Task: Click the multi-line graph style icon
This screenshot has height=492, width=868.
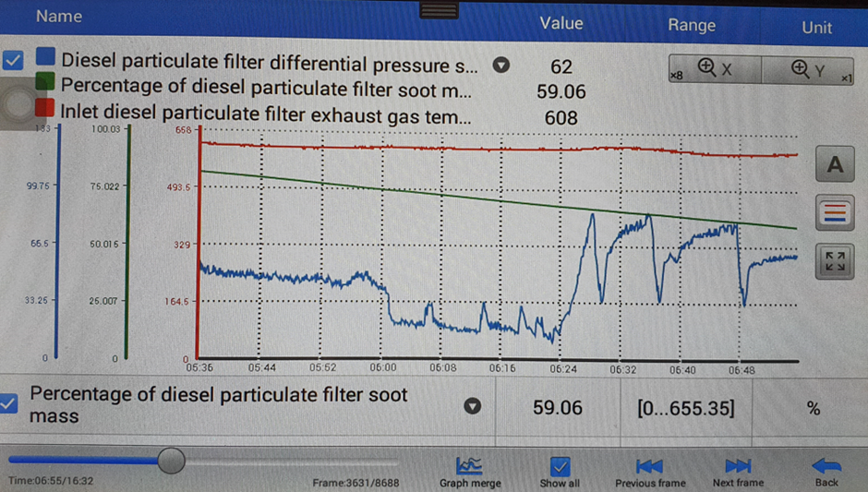Action: tap(835, 214)
